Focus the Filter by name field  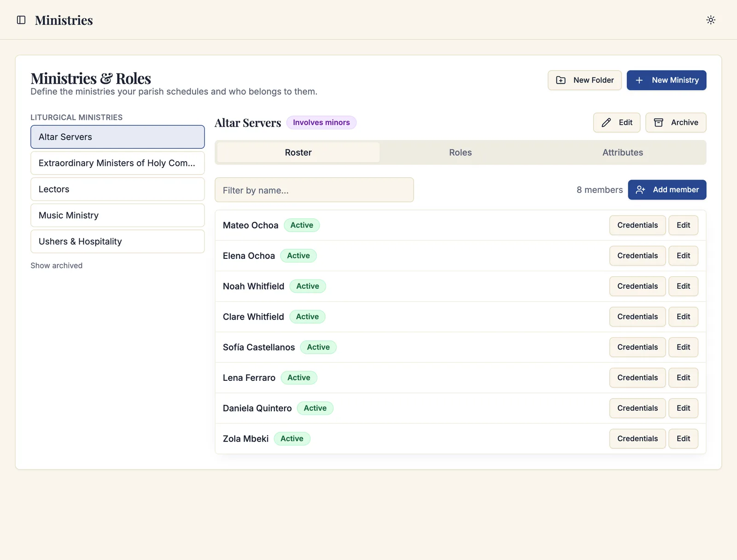point(314,190)
